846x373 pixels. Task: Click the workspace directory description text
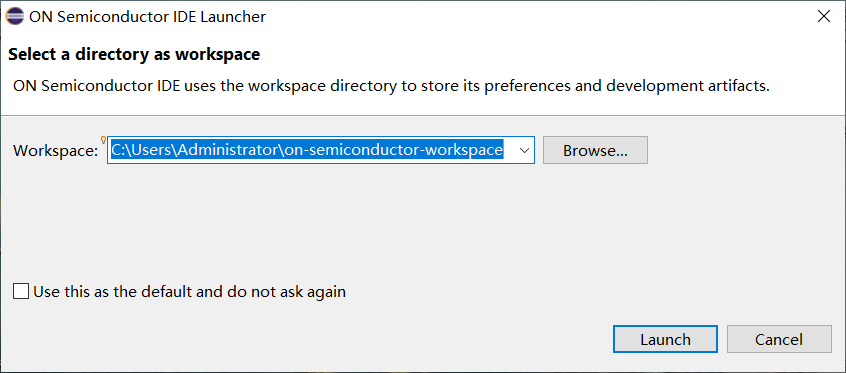pyautogui.click(x=391, y=86)
